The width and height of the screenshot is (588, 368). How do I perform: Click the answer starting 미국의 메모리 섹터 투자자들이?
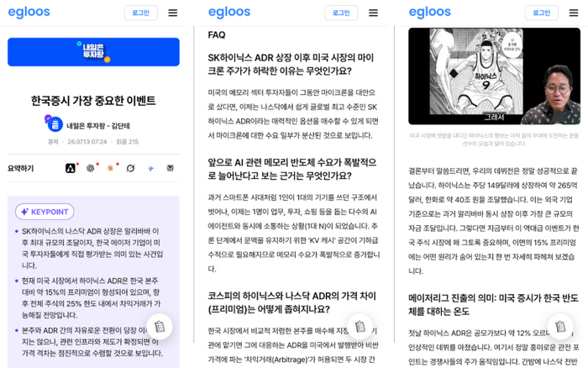(293, 113)
